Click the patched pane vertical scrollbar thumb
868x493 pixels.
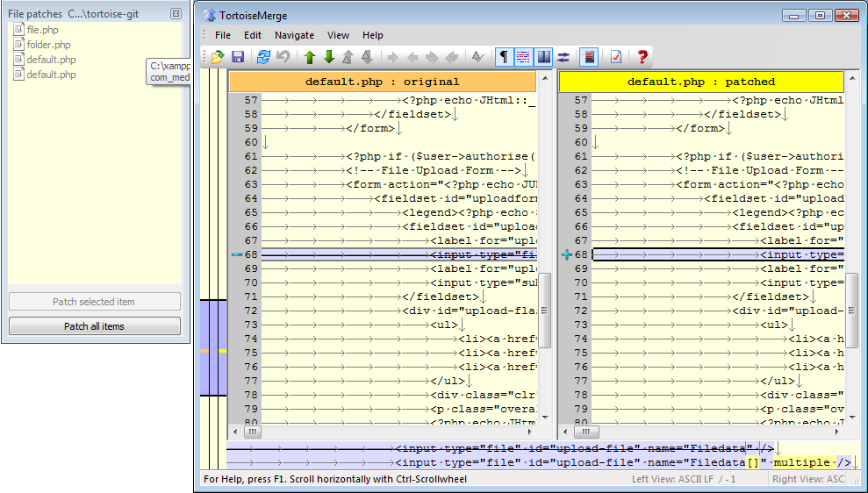click(x=852, y=311)
